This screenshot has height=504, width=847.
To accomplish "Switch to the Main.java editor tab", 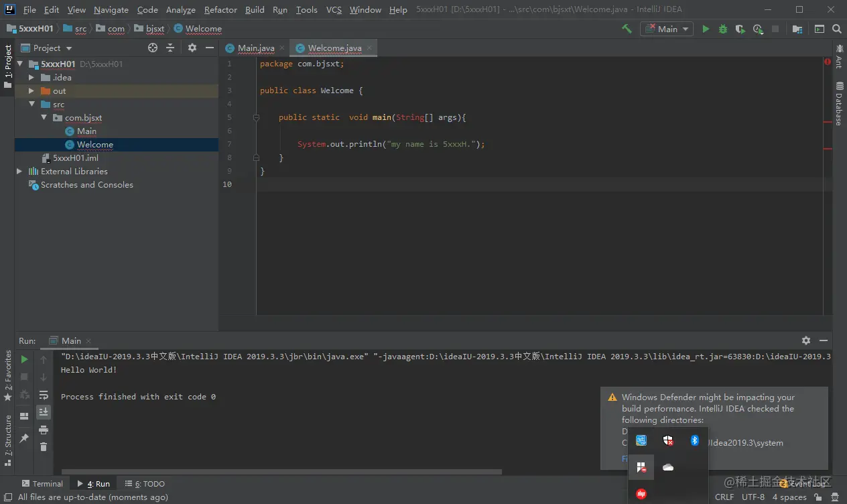I will tap(255, 48).
